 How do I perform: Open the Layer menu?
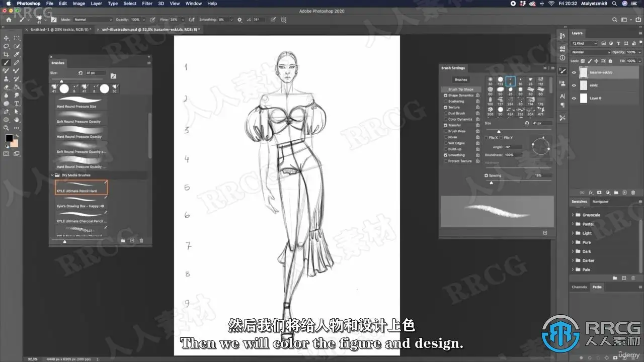96,4
